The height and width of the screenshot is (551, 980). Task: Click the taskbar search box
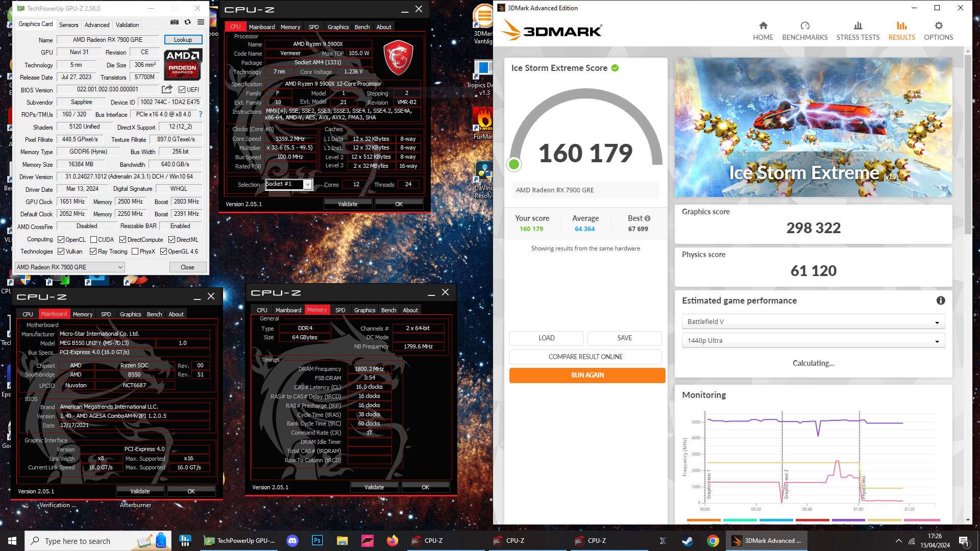(x=98, y=541)
